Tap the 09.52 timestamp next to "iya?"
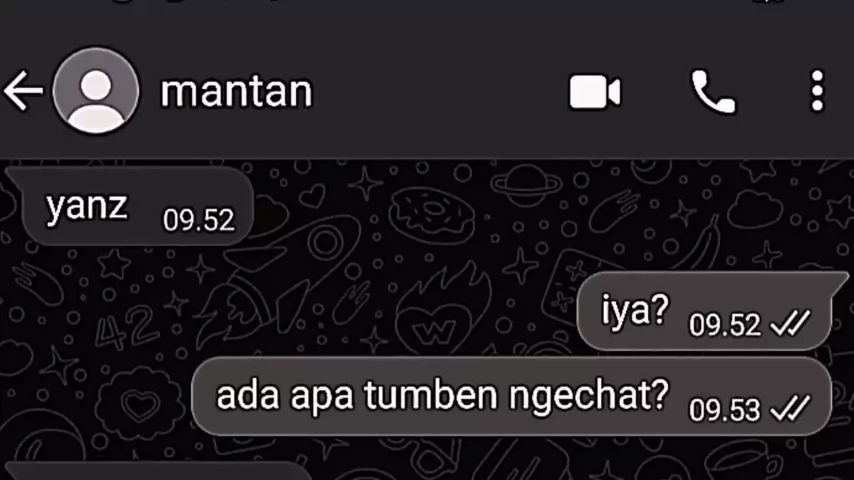 click(x=724, y=325)
